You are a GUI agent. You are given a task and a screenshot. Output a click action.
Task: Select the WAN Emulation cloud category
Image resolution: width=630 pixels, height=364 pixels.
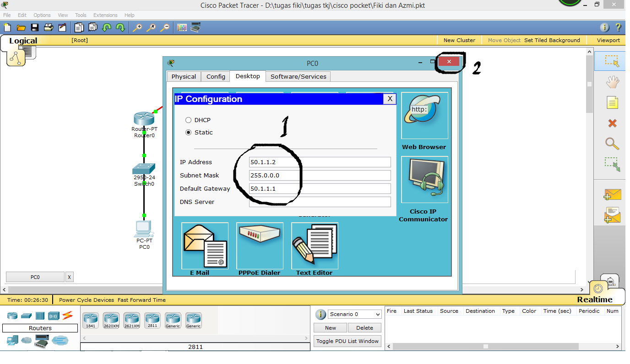pos(27,341)
